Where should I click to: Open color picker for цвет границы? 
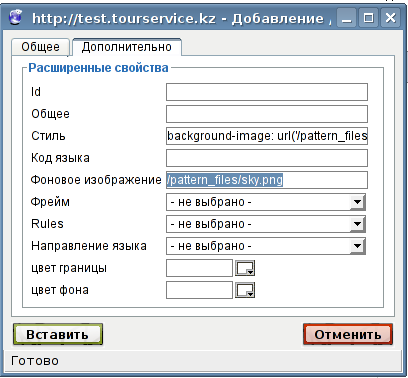click(245, 268)
